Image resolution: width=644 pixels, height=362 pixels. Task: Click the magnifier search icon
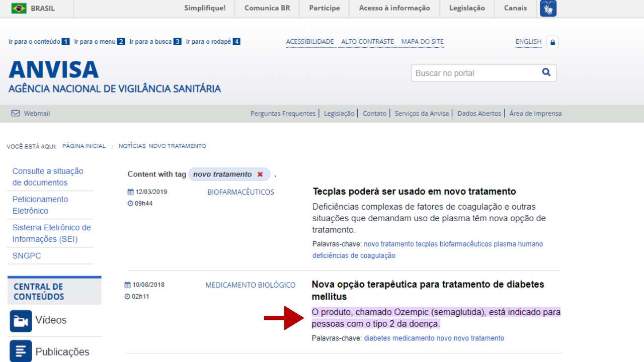pos(546,72)
